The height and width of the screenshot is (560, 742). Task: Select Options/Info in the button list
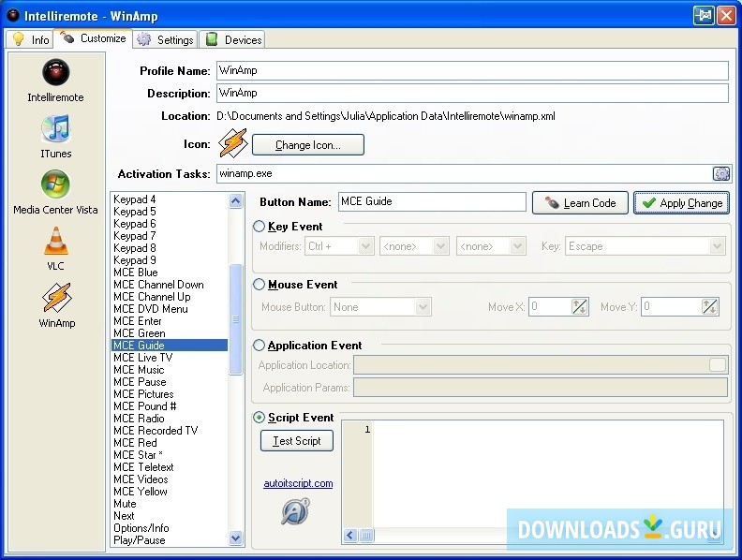[170, 528]
